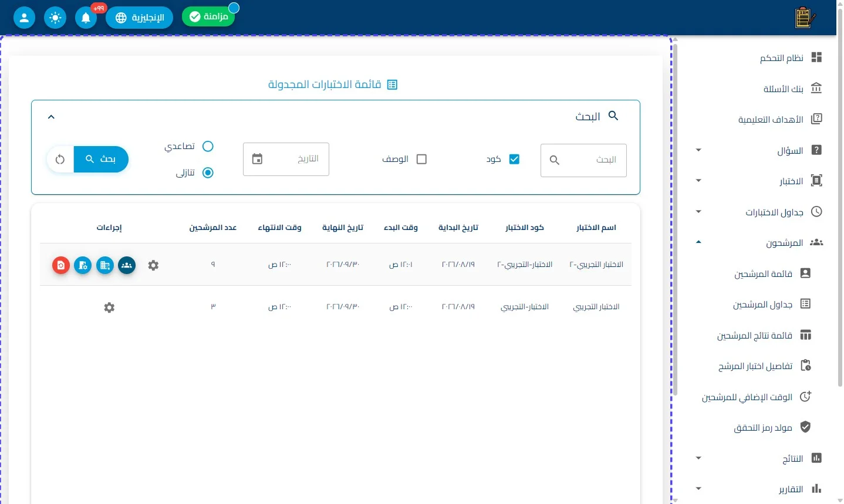
Task: Click the building-with-plus action icon
Action: click(x=105, y=265)
